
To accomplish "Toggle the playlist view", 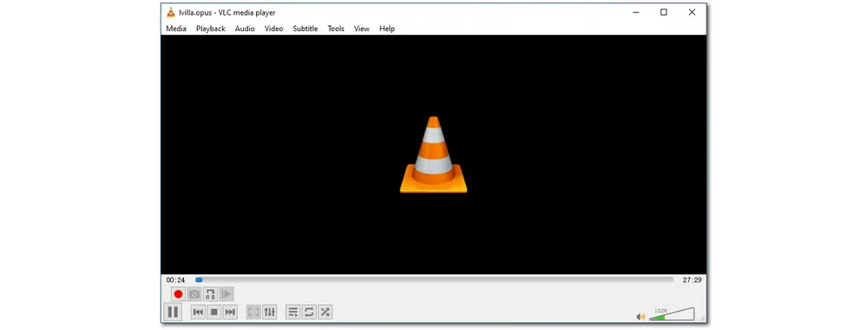I will point(293,313).
